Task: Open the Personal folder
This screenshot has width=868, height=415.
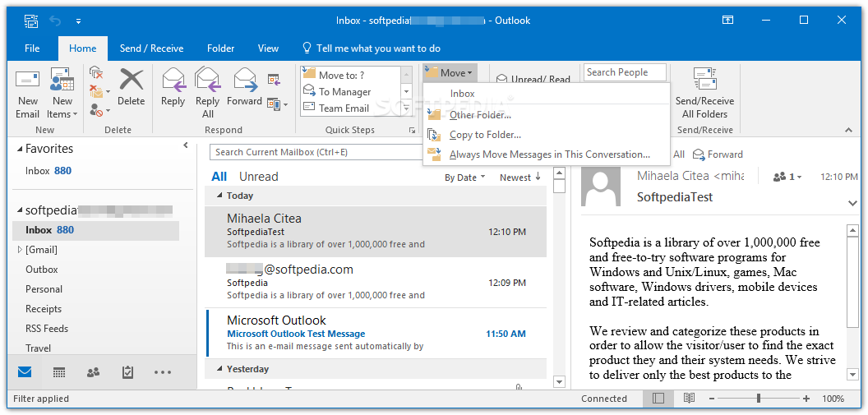Action: tap(44, 289)
